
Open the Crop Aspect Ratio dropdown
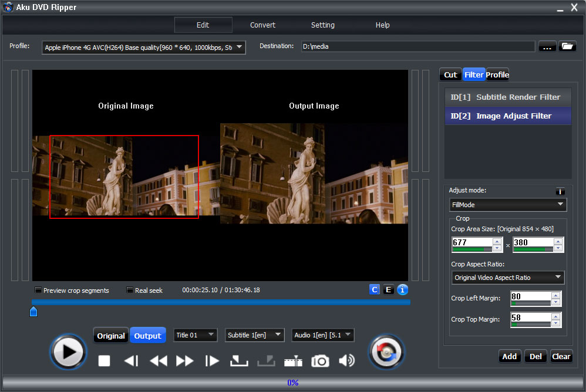507,278
